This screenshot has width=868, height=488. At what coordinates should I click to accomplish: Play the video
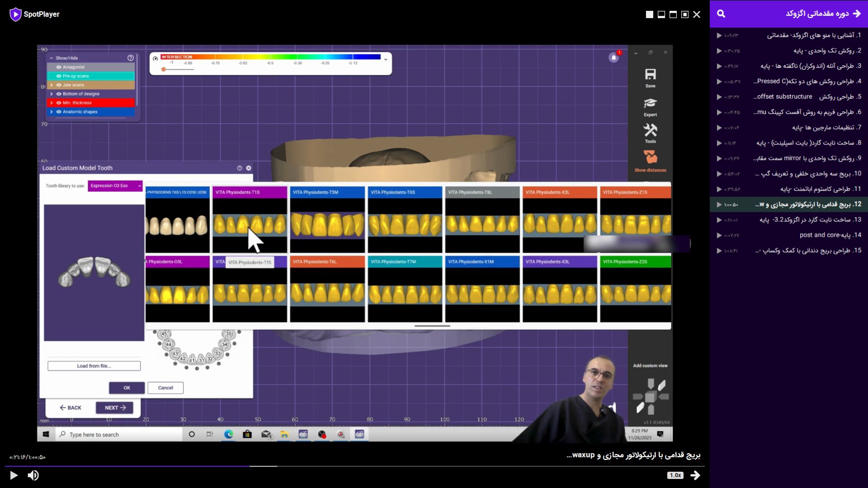pos(14,475)
